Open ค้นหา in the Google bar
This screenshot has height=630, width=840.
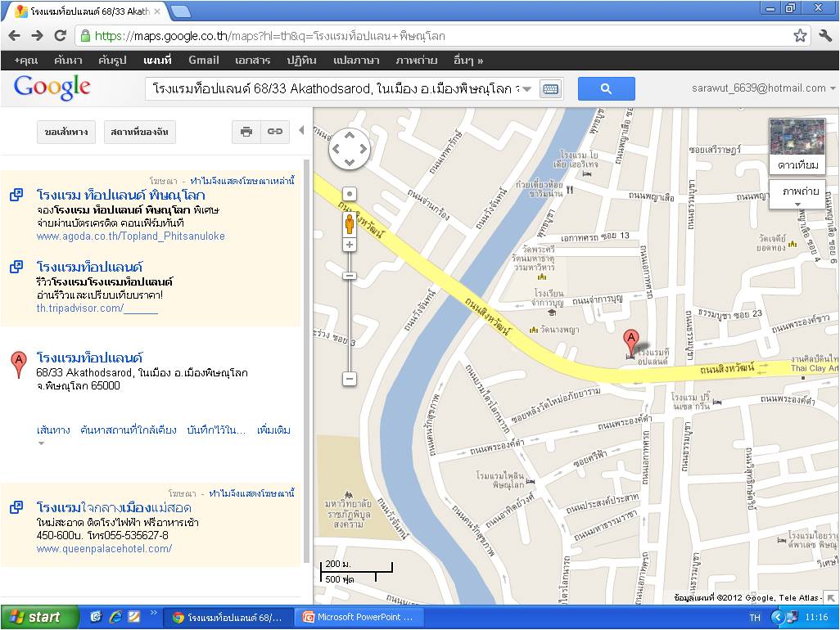(x=68, y=61)
